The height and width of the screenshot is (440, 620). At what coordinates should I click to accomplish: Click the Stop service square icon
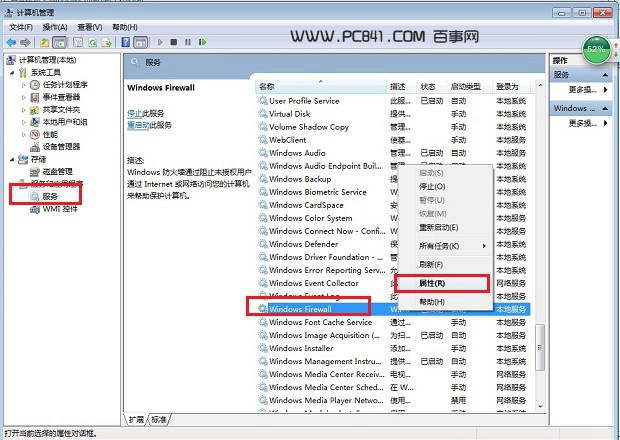[174, 42]
